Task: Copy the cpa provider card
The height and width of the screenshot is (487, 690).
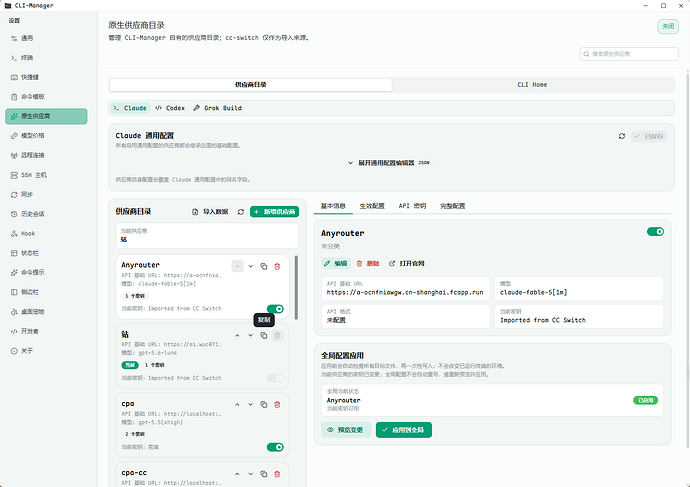Action: click(x=264, y=405)
